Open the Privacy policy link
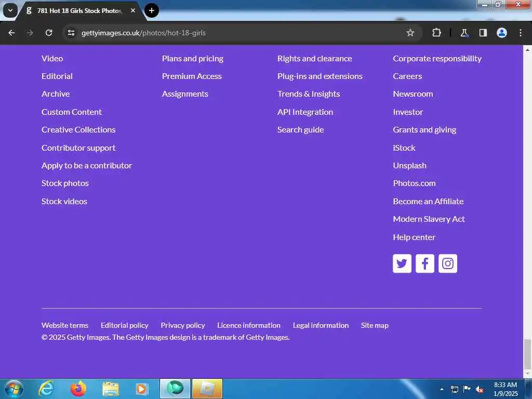The height and width of the screenshot is (399, 532). coord(183,325)
